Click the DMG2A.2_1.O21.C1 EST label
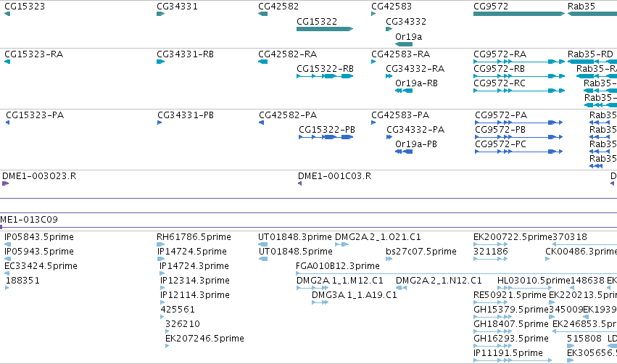The image size is (617, 364). (378, 237)
